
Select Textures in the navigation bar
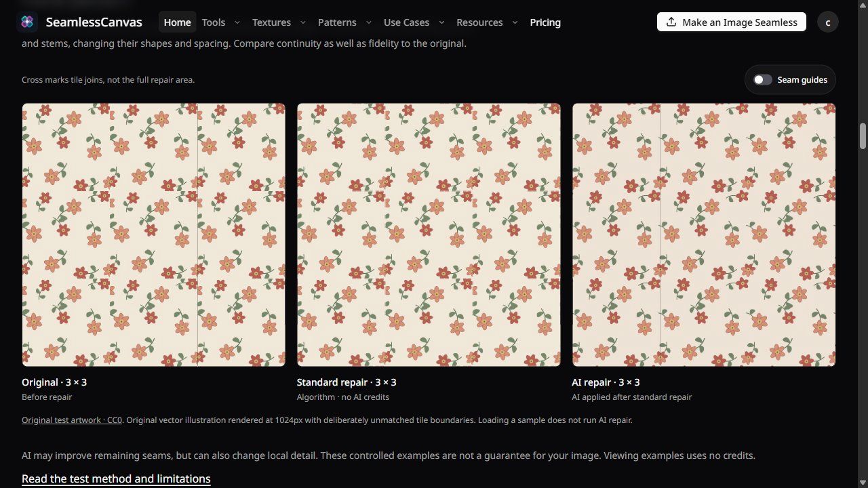pos(271,22)
